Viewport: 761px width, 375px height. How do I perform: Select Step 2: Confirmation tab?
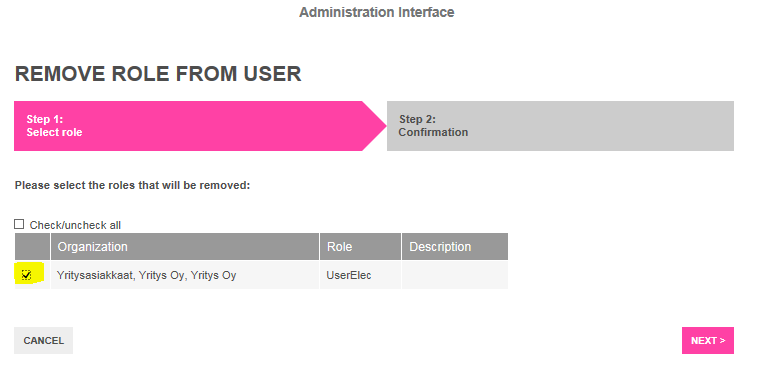[560, 126]
